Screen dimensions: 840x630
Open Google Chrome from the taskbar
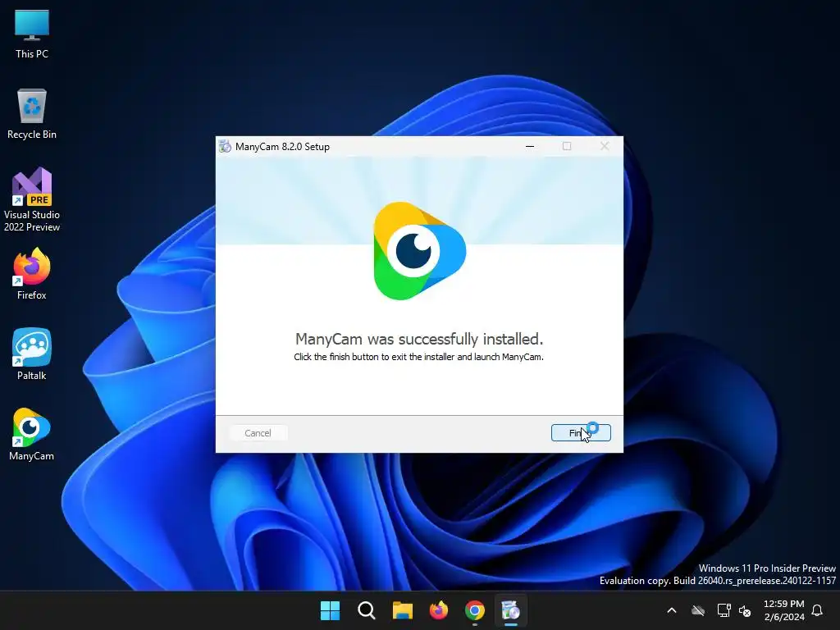pos(475,610)
